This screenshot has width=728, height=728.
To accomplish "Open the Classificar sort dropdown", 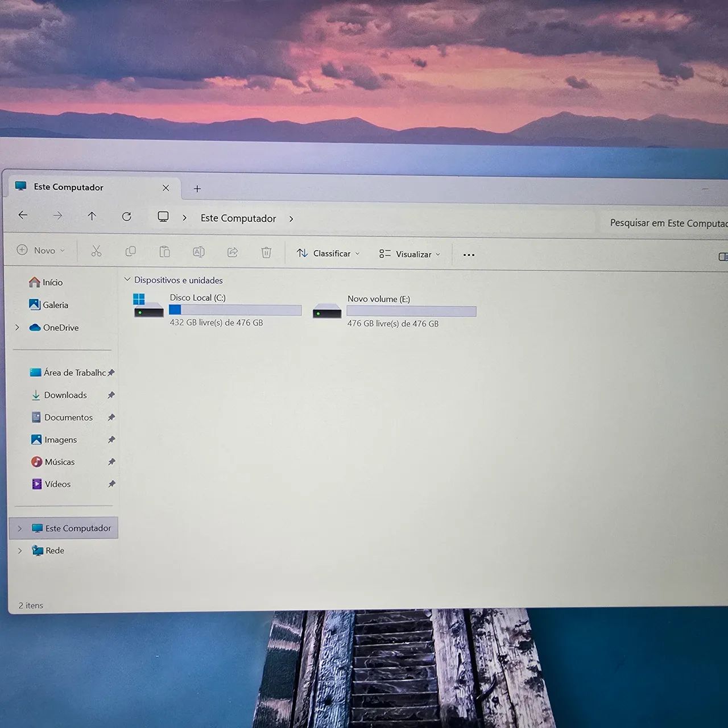I will point(328,253).
